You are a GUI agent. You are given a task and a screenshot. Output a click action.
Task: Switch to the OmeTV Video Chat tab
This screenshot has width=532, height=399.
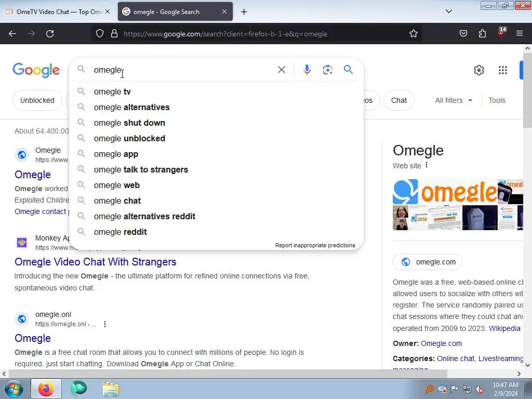[58, 11]
